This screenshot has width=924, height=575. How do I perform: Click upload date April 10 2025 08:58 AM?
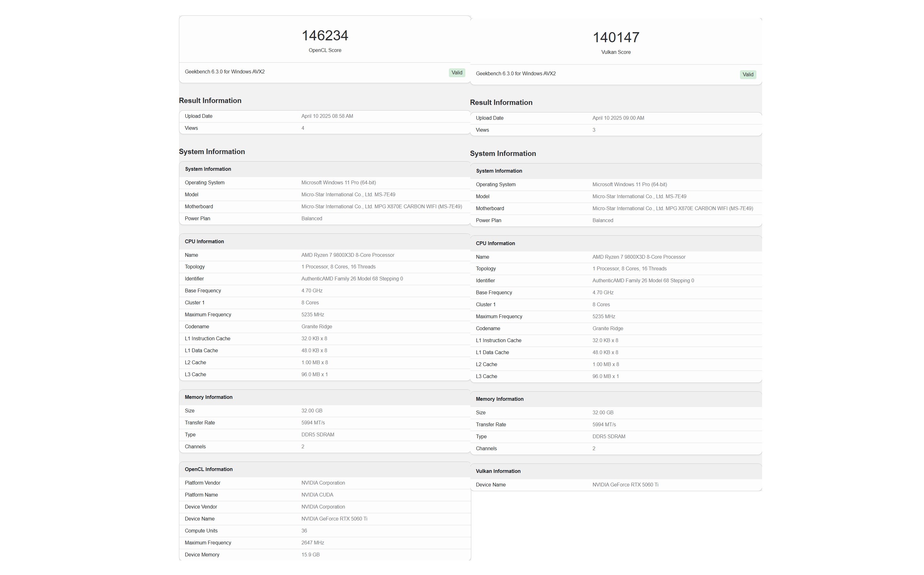tap(327, 116)
